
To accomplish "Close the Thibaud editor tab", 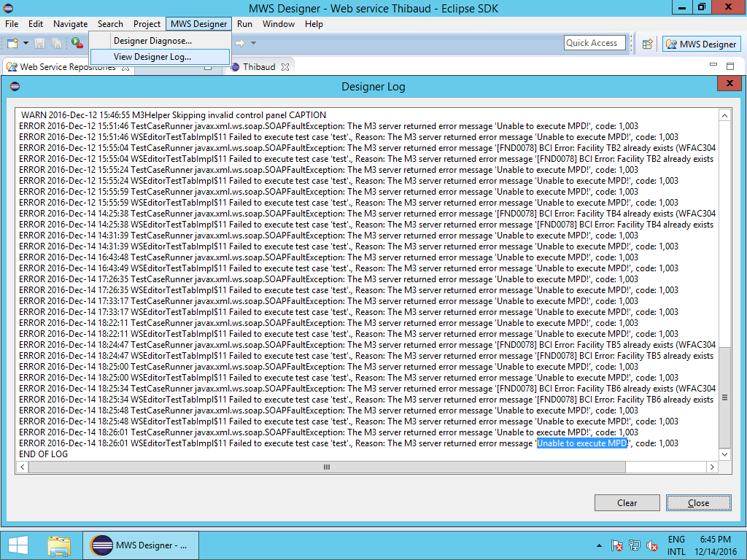I will (285, 67).
